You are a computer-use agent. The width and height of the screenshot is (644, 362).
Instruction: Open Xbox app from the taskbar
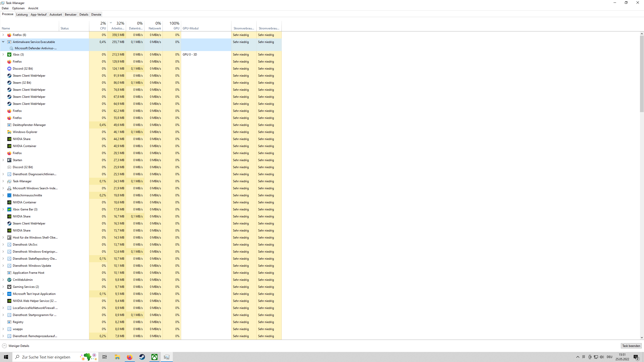point(154,357)
